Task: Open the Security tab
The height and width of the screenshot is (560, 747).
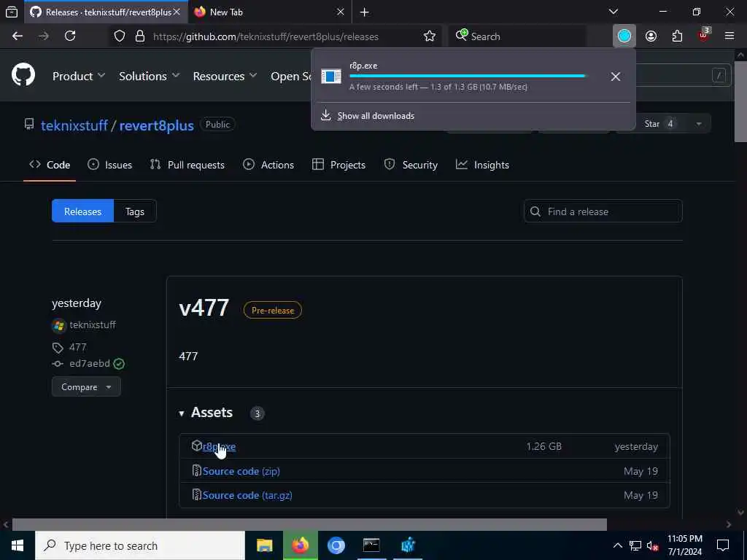Action: point(411,165)
